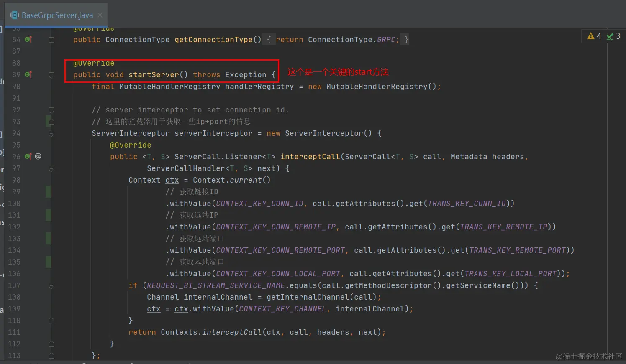Collapse the interceptCall method on line 97
Screen dimensions: 626x364
pyautogui.click(x=51, y=168)
